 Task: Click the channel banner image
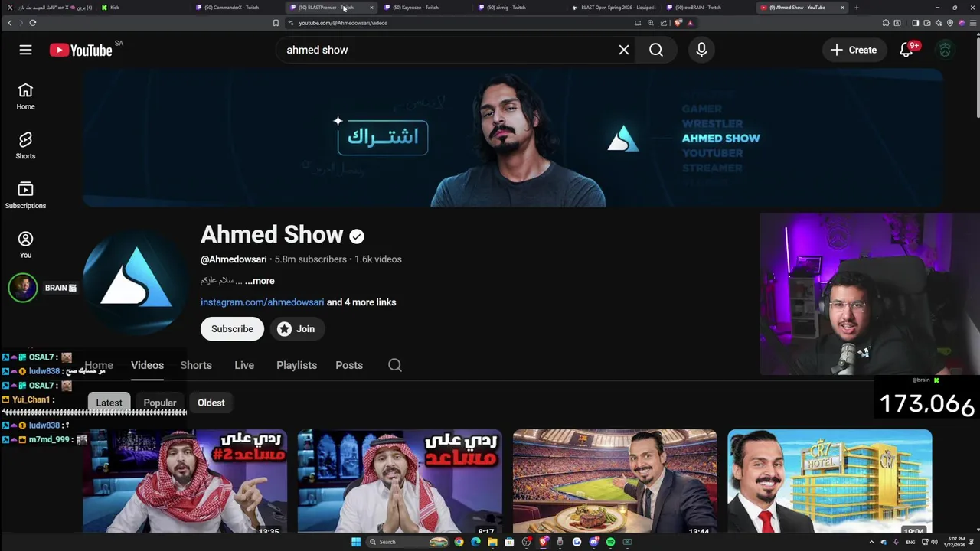(512, 138)
